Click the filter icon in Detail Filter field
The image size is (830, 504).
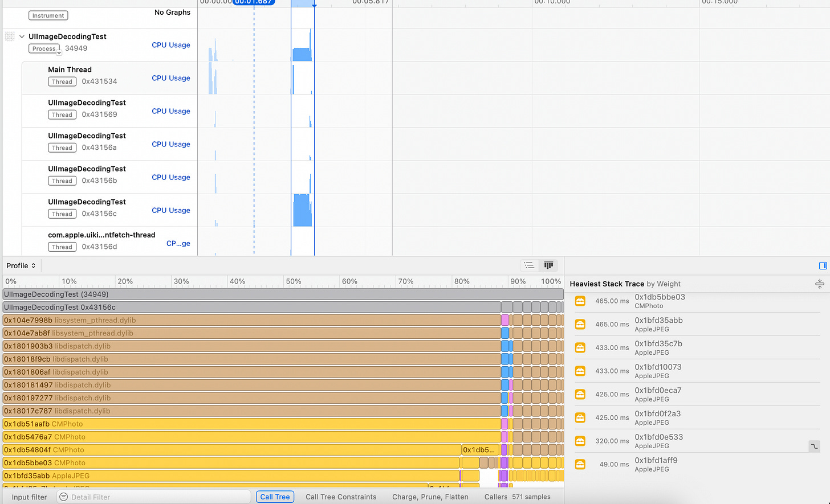point(64,497)
